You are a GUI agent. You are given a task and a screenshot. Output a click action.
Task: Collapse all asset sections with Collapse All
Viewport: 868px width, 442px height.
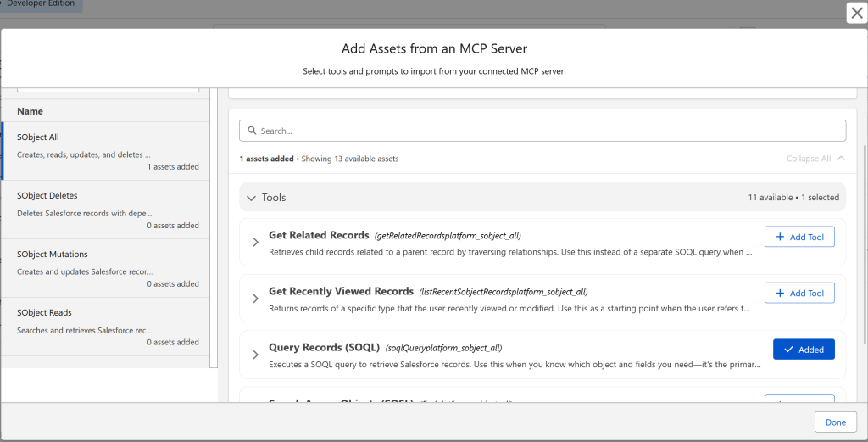(x=815, y=159)
